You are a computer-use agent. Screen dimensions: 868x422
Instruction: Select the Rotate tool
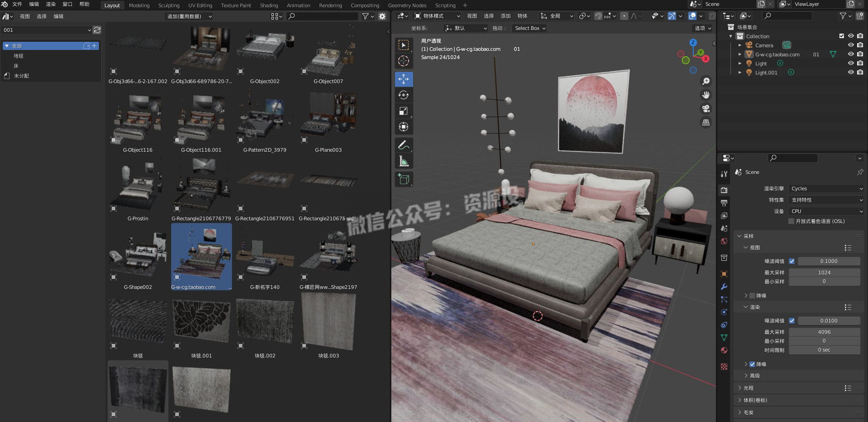(x=404, y=95)
